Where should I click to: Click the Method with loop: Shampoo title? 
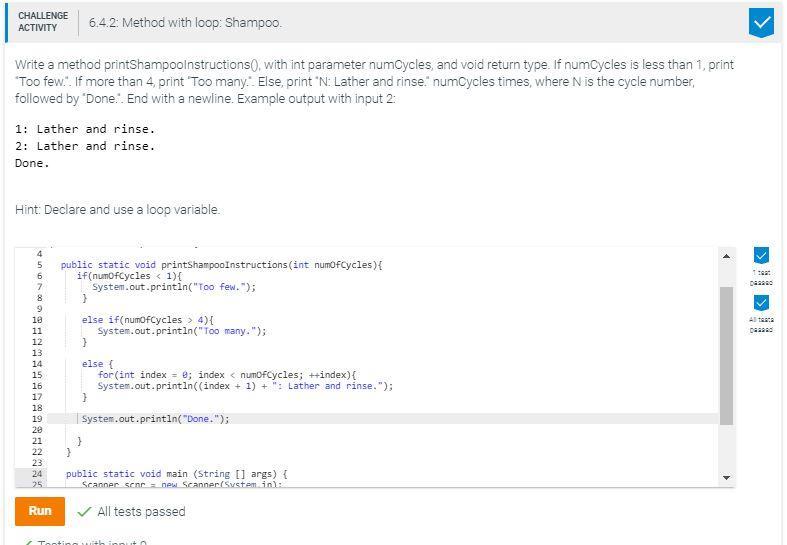(x=185, y=23)
